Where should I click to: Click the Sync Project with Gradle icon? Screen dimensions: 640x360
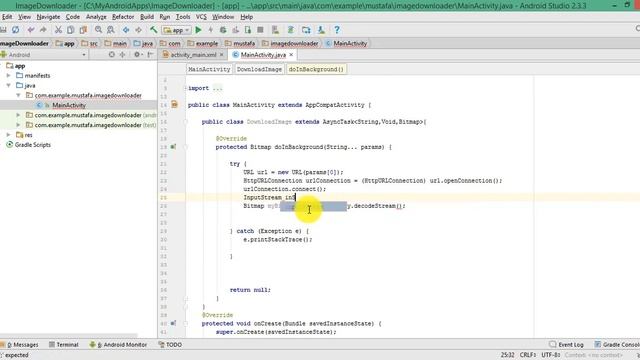[291, 30]
